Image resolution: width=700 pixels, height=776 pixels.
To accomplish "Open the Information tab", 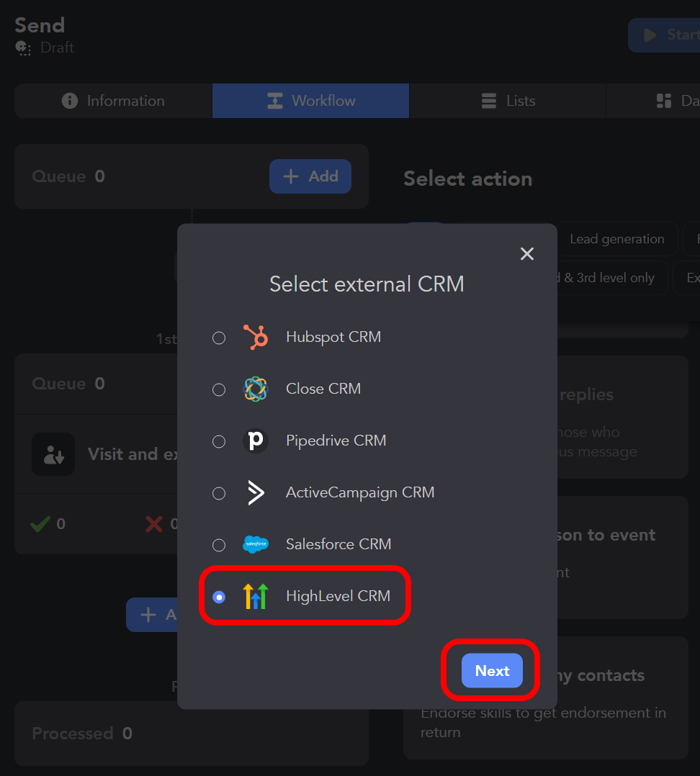I will tap(113, 101).
